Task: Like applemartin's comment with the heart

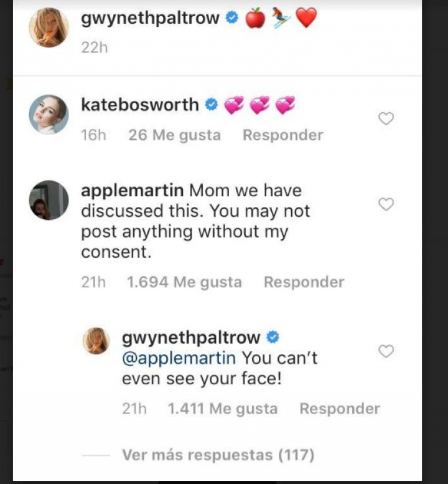Action: (x=386, y=204)
